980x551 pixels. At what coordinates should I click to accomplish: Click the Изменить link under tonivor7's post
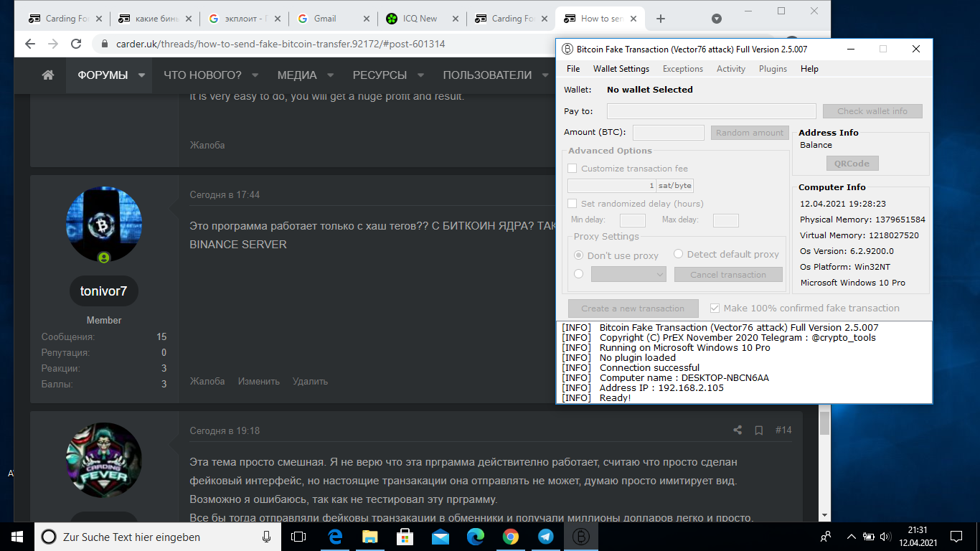(x=259, y=382)
